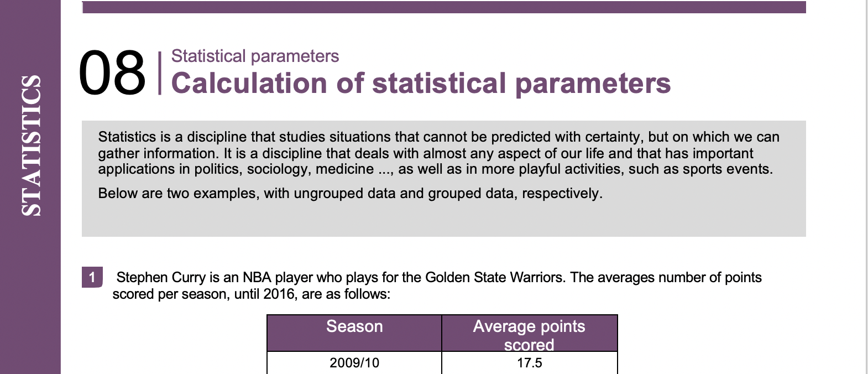Click the sentence beginning "Below are two examples"
This screenshot has height=374, width=868.
point(350,194)
